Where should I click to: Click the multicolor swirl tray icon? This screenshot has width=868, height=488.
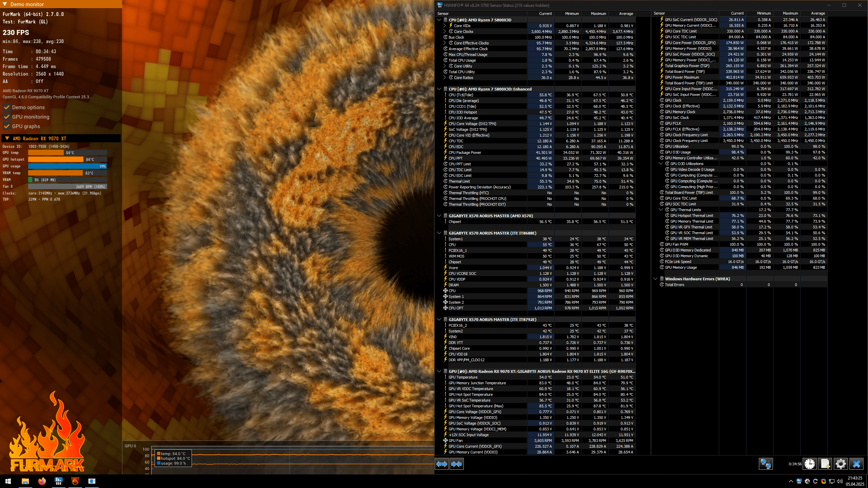824,481
